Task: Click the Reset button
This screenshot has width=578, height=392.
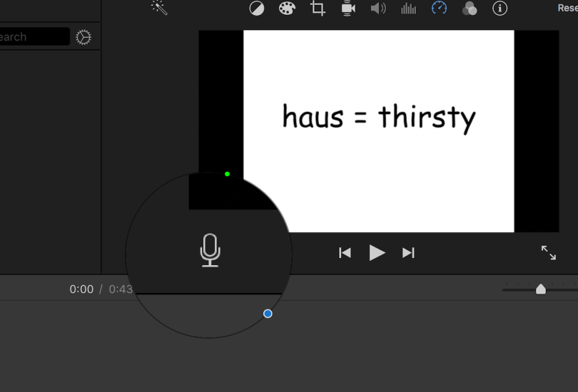Action: (568, 9)
